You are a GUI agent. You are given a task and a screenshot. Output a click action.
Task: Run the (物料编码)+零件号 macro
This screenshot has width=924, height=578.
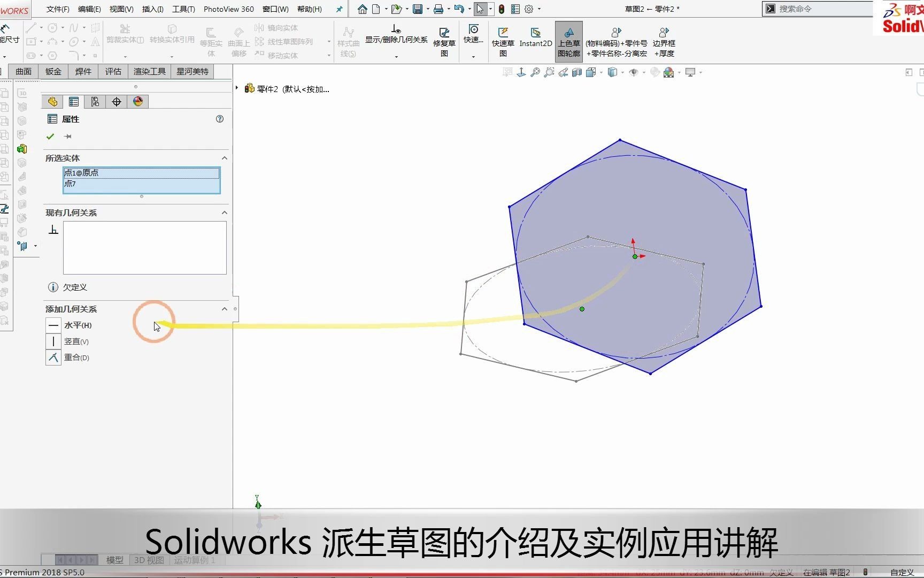[x=617, y=42]
